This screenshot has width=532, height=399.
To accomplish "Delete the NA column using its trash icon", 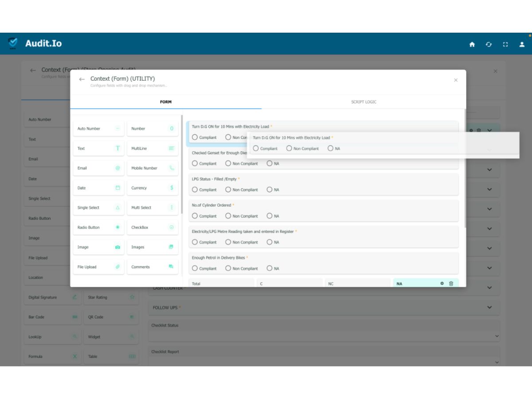I will 451,283.
